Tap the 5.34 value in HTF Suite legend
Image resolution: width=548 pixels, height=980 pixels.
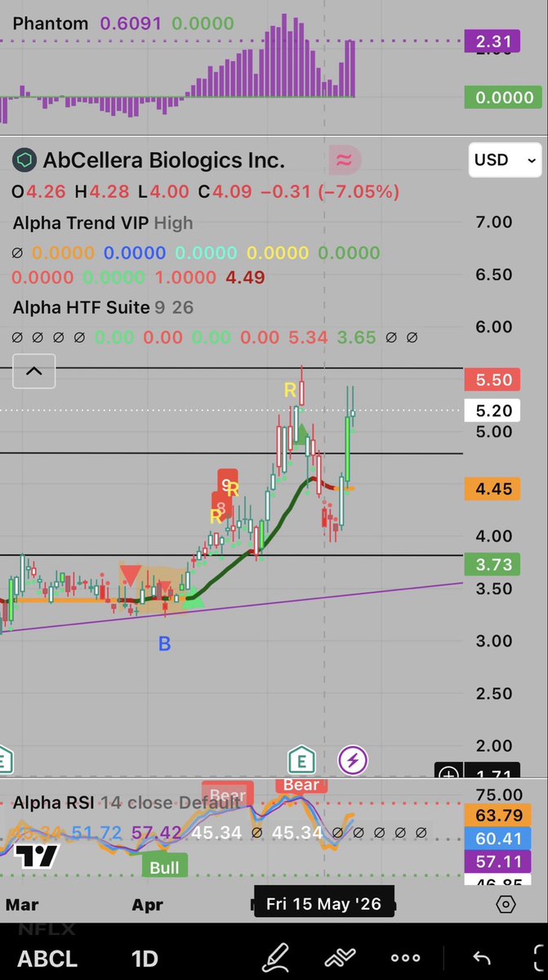[308, 338]
